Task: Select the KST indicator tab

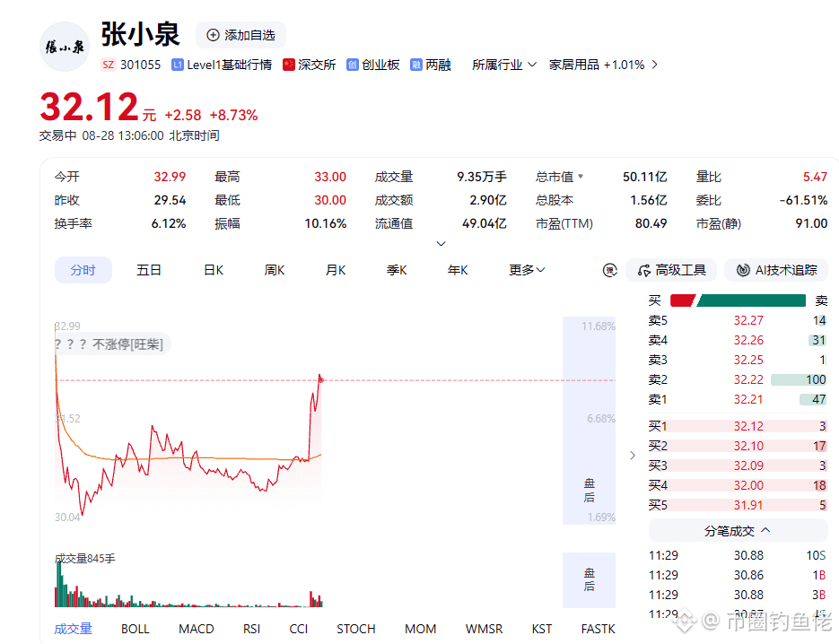Action: point(541,629)
